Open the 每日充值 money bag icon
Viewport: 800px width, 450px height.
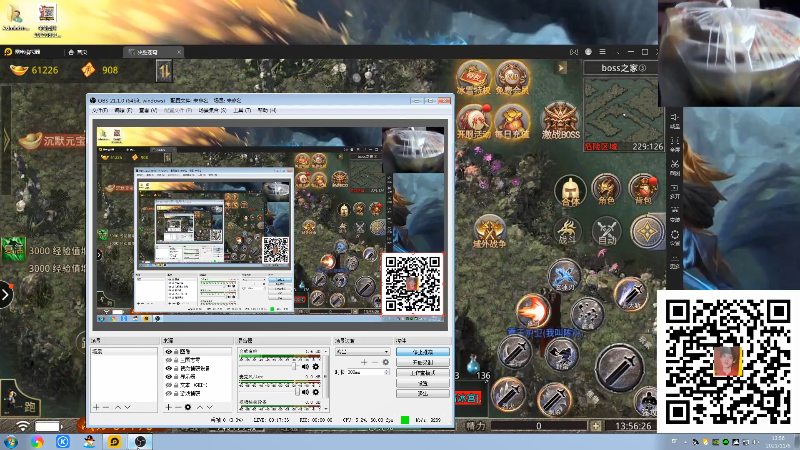point(511,121)
